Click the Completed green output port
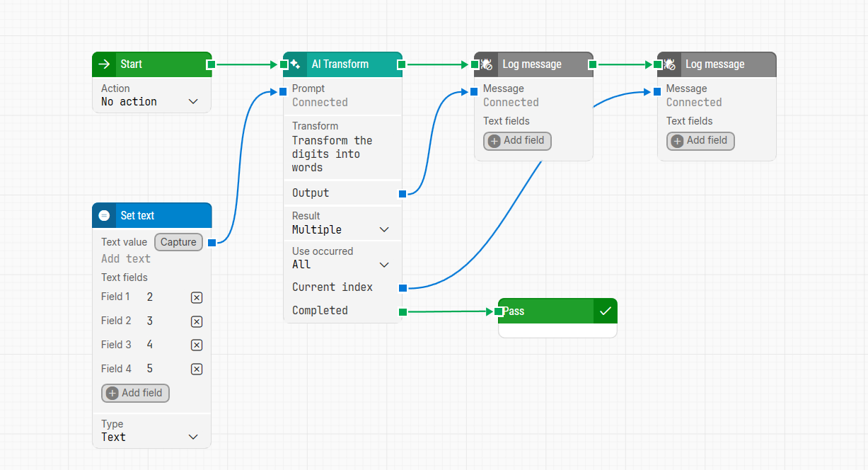This screenshot has height=470, width=868. (403, 311)
